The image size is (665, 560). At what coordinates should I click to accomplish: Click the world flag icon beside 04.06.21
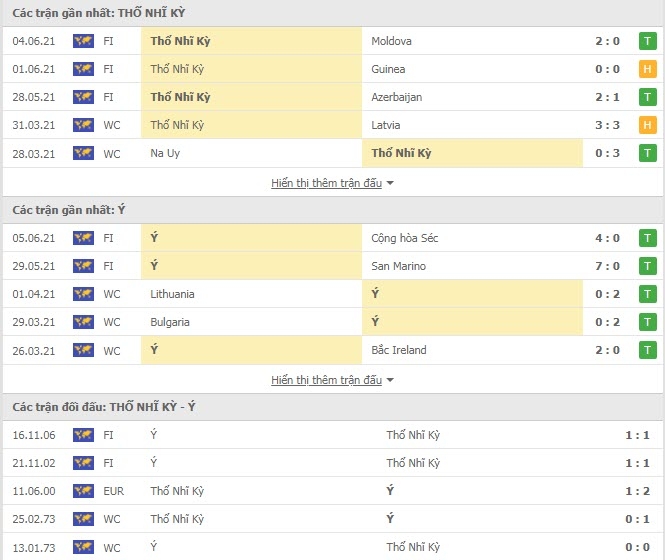click(83, 41)
